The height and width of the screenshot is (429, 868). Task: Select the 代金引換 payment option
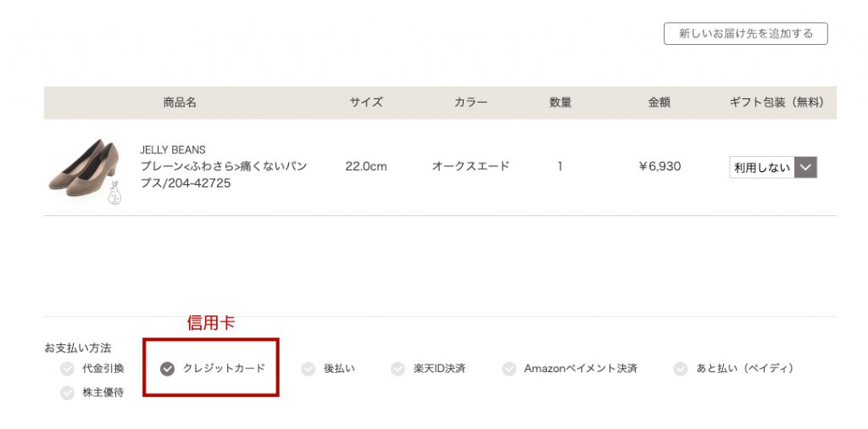(92, 369)
